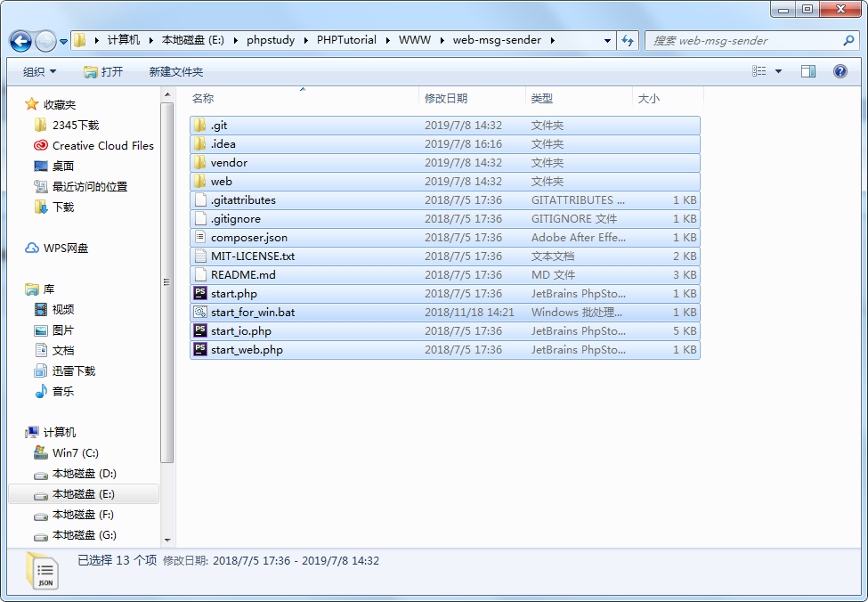
Task: Click the search web-msg-sender input field
Action: point(744,40)
